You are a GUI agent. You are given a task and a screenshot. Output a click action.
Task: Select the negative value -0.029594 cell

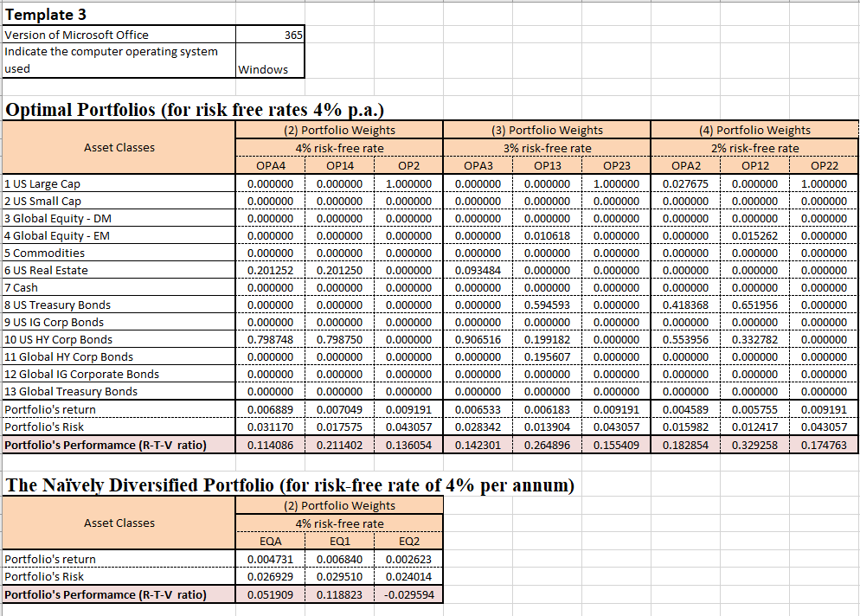[x=407, y=595]
